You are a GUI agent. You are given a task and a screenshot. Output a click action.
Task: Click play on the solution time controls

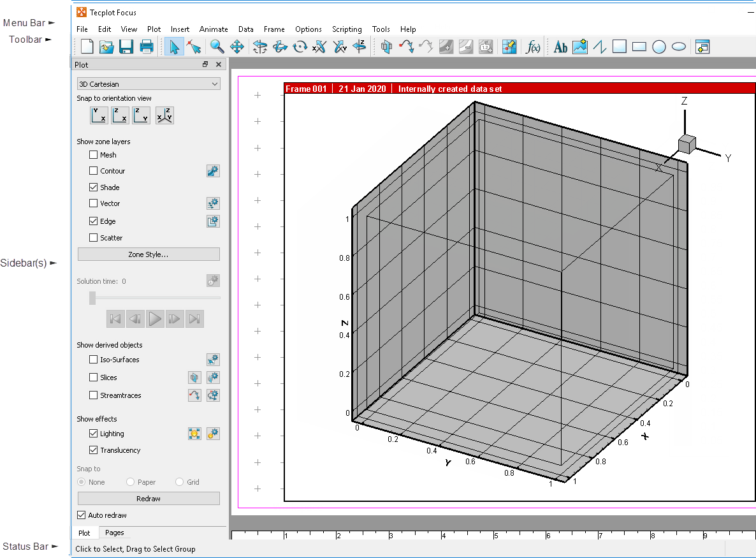pyautogui.click(x=155, y=319)
